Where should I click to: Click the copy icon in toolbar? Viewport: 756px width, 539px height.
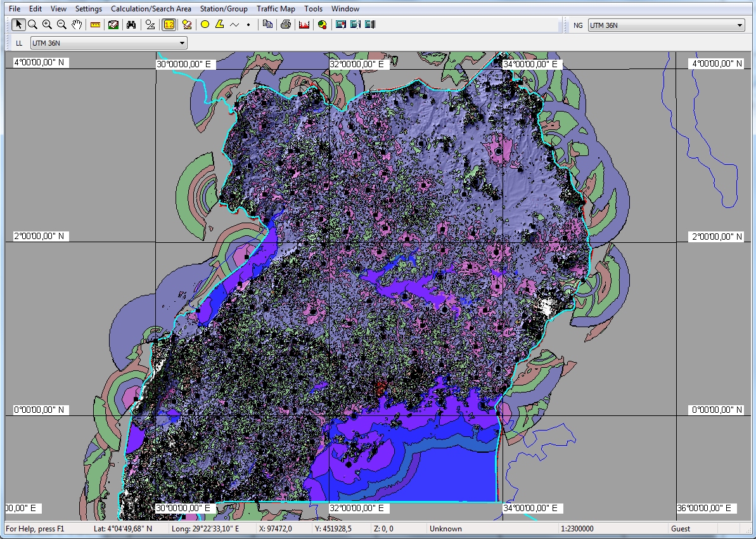(x=267, y=25)
